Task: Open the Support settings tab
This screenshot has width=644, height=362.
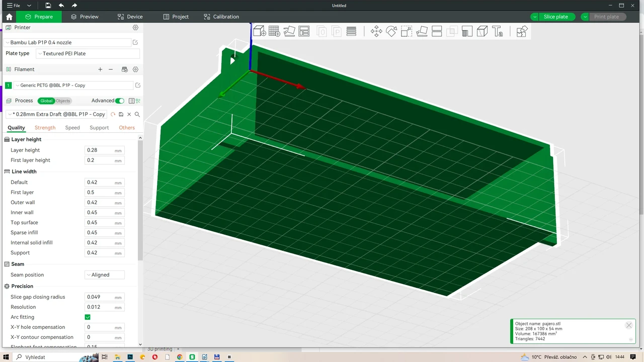Action: click(99, 128)
